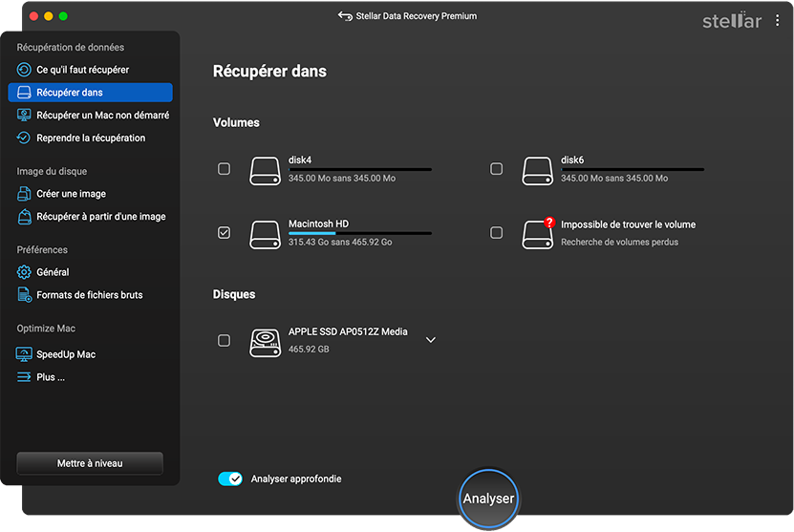This screenshot has width=794, height=532.
Task: Click the drive icon beside 'Récupérer dans'
Action: (x=24, y=92)
